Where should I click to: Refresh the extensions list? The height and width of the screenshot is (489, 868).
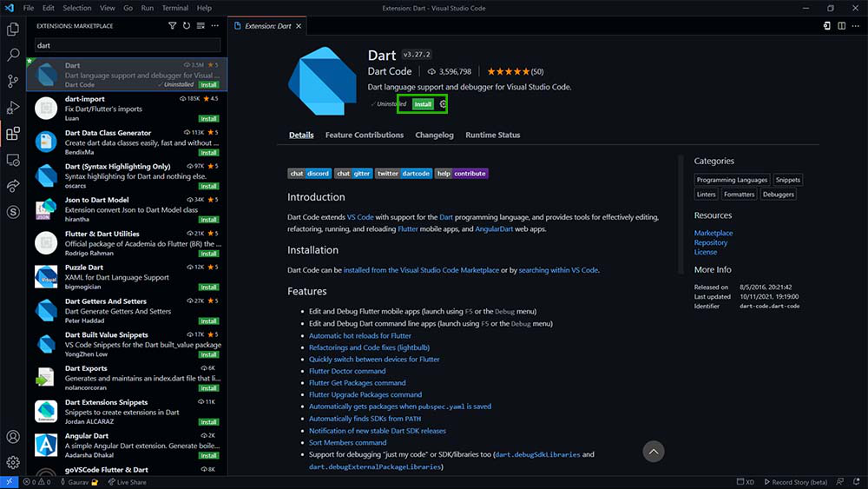[x=187, y=25]
